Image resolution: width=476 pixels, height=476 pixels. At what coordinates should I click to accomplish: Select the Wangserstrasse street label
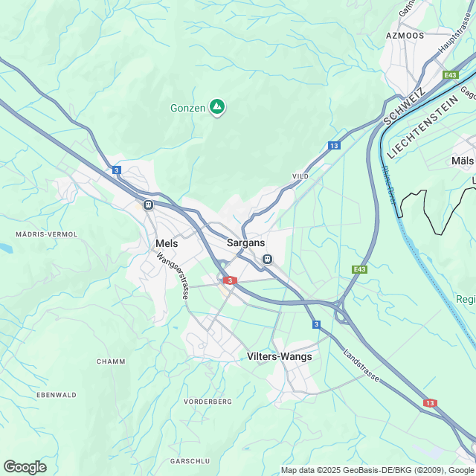(x=173, y=276)
